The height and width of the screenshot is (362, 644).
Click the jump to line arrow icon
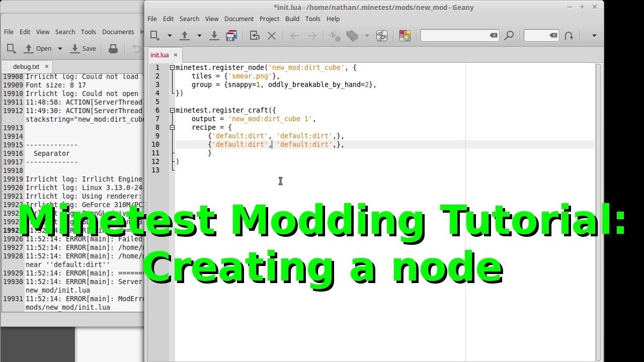tap(569, 36)
